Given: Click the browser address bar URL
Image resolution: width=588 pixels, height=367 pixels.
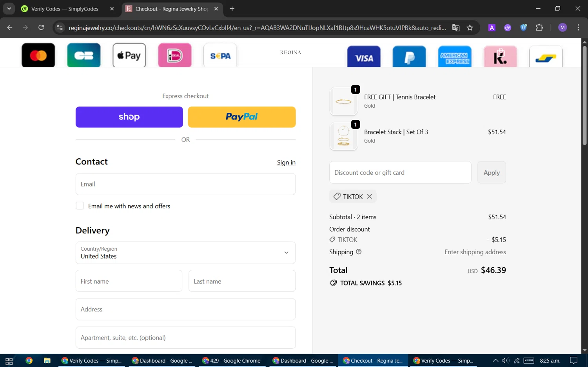Looking at the screenshot, I should 257,27.
